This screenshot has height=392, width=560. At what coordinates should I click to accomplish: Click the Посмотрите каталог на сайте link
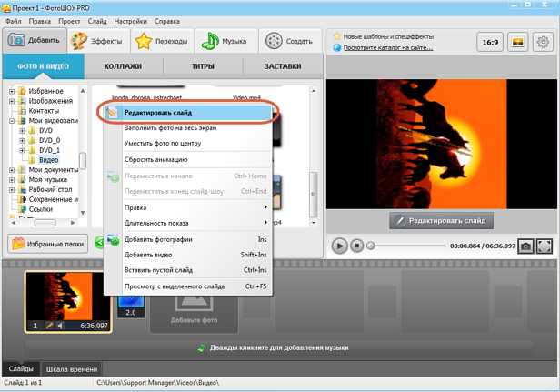[388, 47]
